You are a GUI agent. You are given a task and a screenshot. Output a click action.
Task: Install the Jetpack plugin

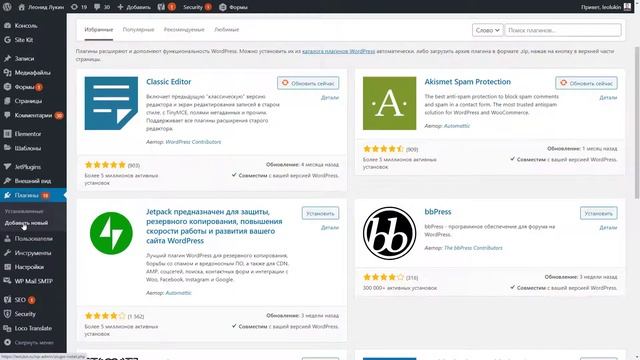point(320,213)
